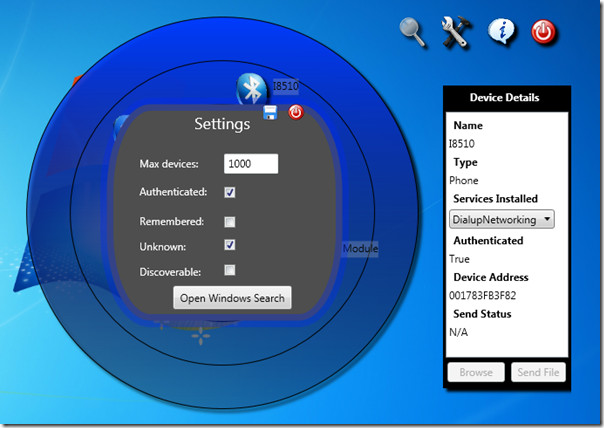
Task: Enable the Discoverable checkbox
Action: click(x=230, y=270)
